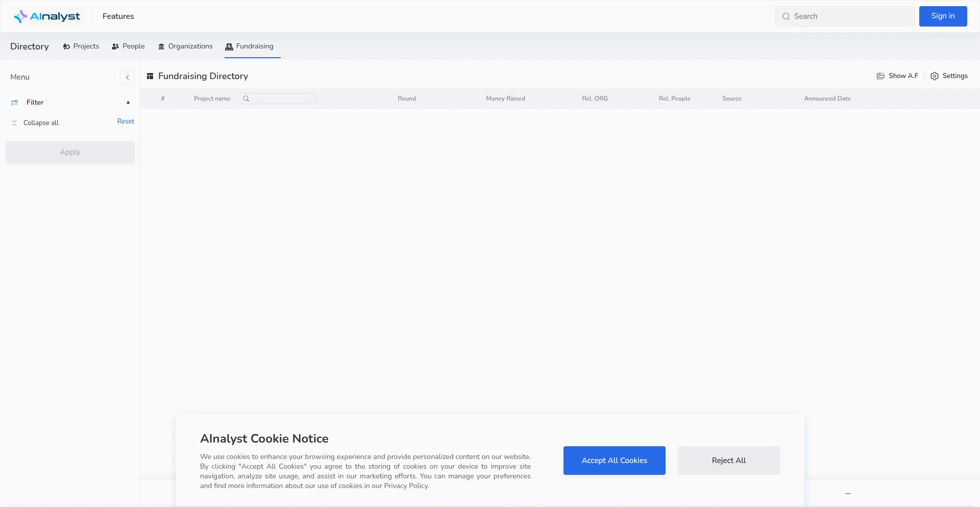
Task: Collapse the Menu sidebar with chevron
Action: click(x=127, y=77)
